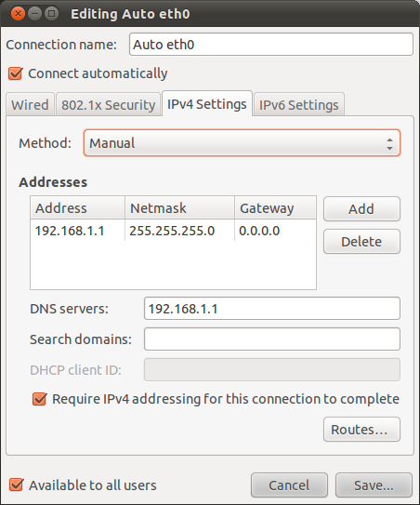Switch to the Wired tab

tap(30, 105)
